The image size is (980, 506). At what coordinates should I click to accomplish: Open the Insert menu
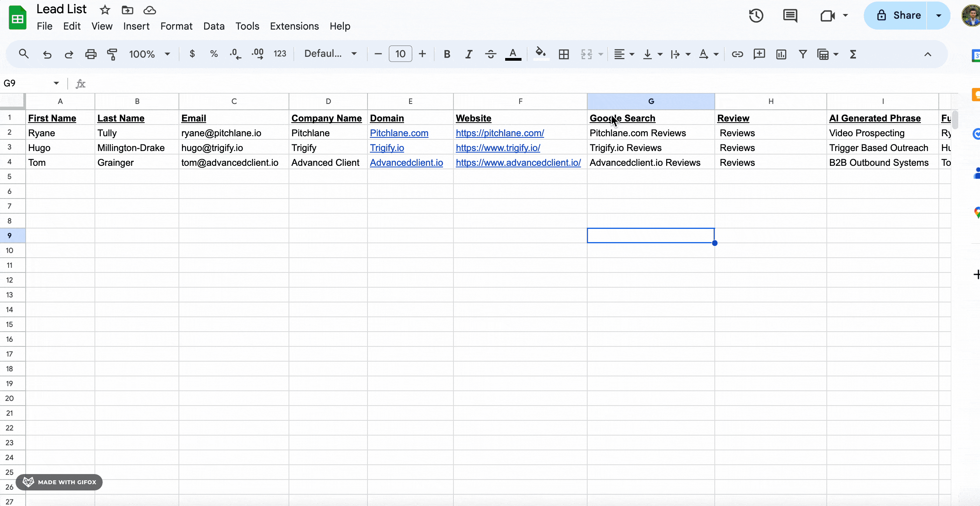[136, 26]
